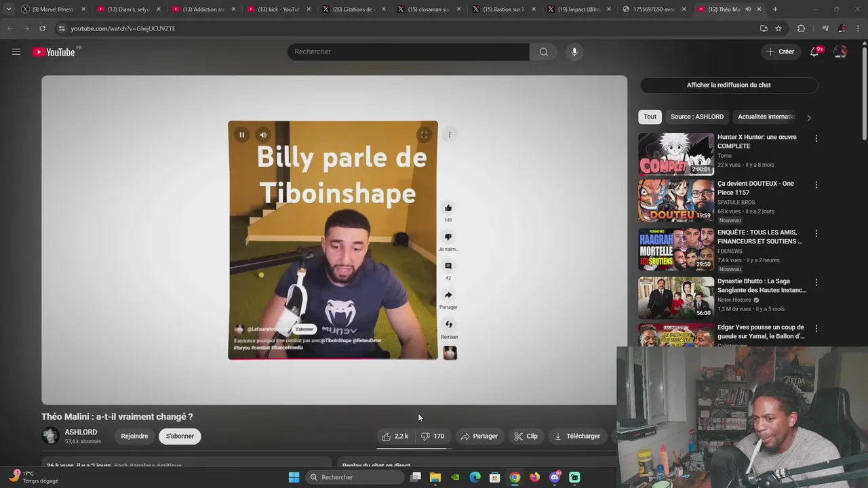Open the ASHLORD channel name link
Screen dimensions: 868x488
pyautogui.click(x=81, y=432)
